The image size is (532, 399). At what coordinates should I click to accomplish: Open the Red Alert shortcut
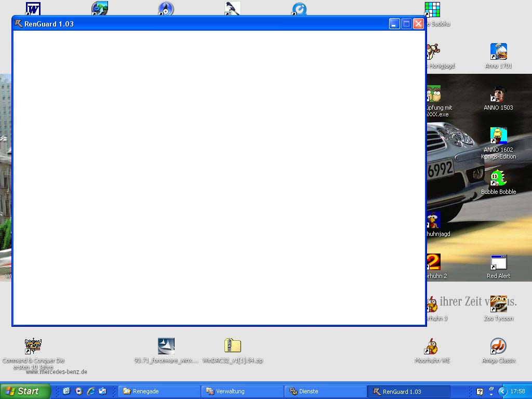coord(498,263)
